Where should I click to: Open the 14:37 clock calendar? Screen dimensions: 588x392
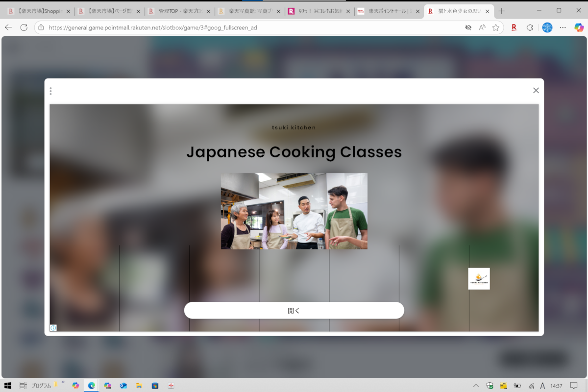(556, 386)
